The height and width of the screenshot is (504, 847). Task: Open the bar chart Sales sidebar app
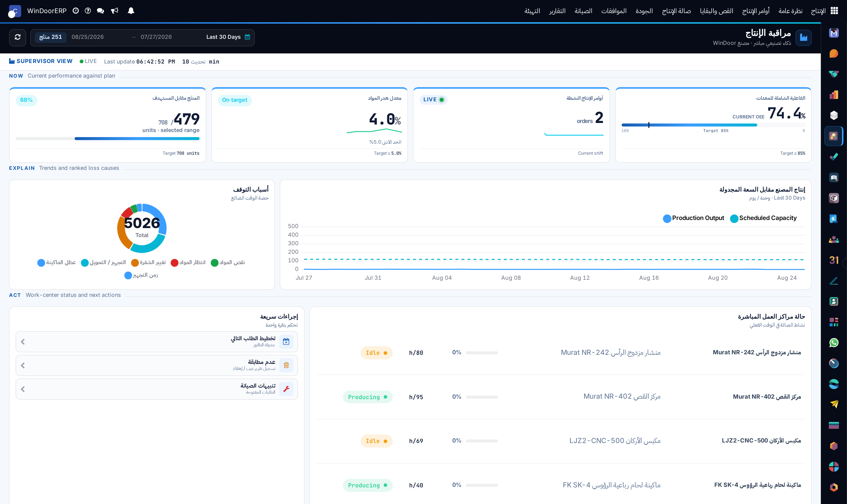click(834, 95)
